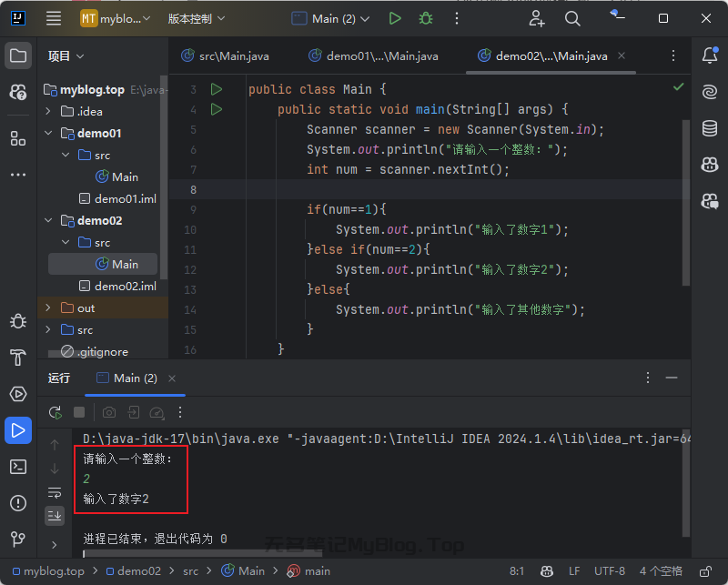The width and height of the screenshot is (728, 585).
Task: Switch to the demo01\...\Main.java tab
Action: point(374,56)
